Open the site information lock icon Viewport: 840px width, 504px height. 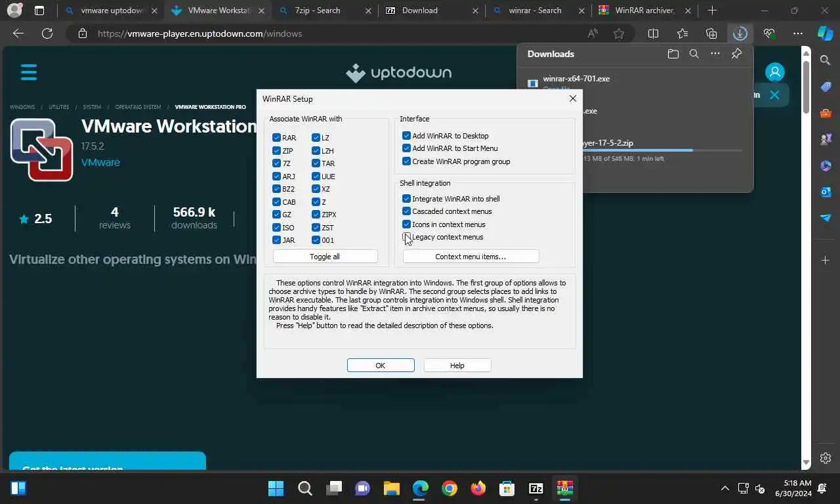click(x=83, y=33)
